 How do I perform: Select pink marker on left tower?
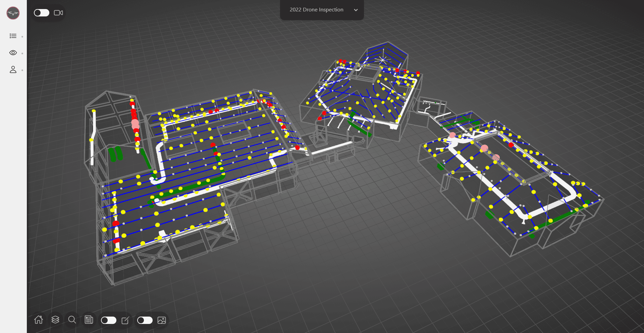click(135, 124)
